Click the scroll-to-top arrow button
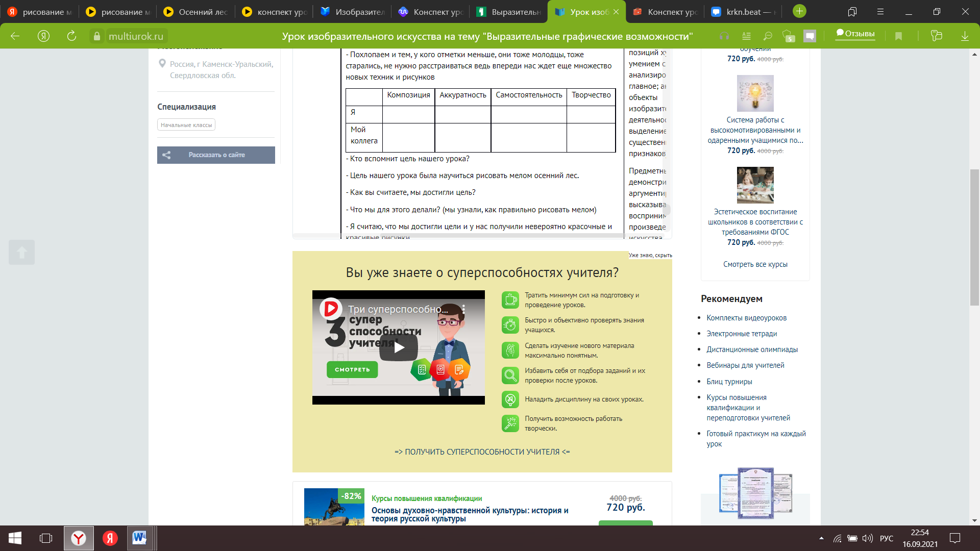This screenshot has width=980, height=551. [21, 252]
